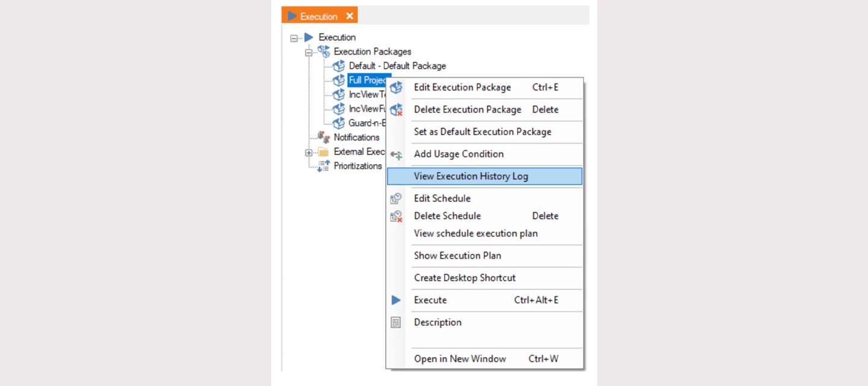The width and height of the screenshot is (868, 386).
Task: Select the Execution Packages tree node
Action: [x=373, y=52]
